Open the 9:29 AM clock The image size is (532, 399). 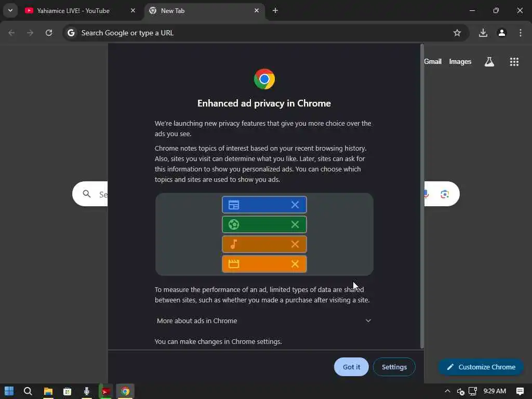click(495, 391)
